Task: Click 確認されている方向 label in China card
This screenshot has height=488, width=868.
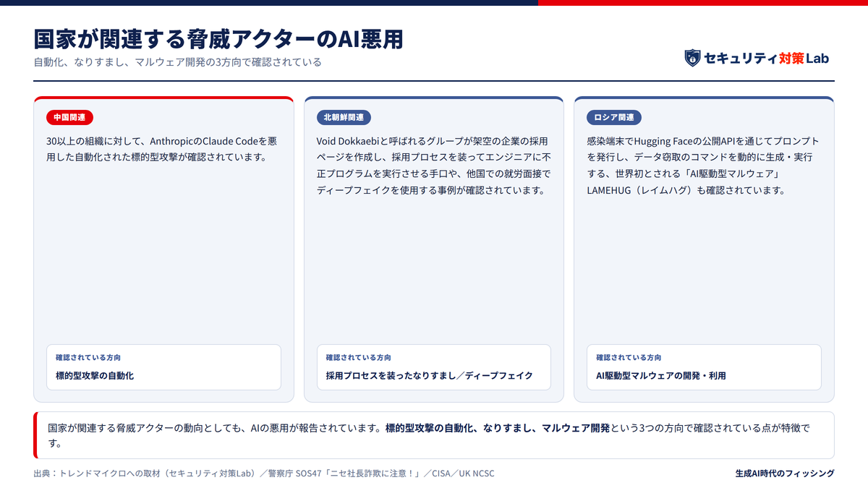Action: tap(88, 358)
